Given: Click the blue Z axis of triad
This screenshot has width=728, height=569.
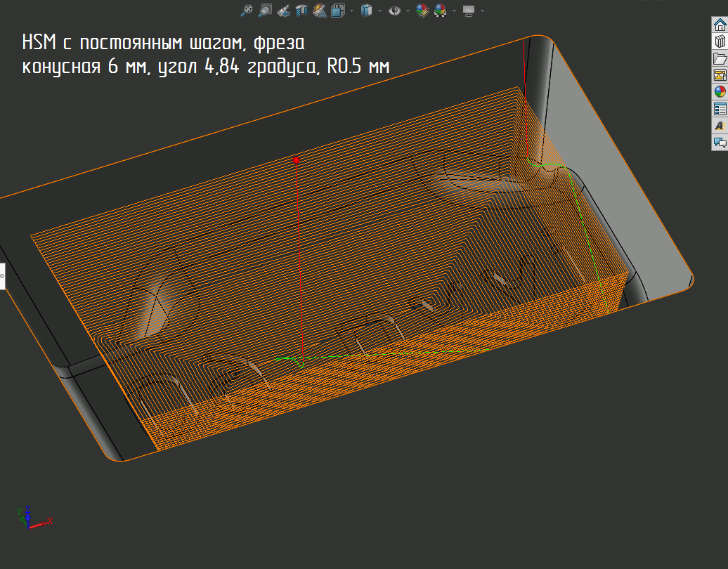Looking at the screenshot, I should [28, 516].
